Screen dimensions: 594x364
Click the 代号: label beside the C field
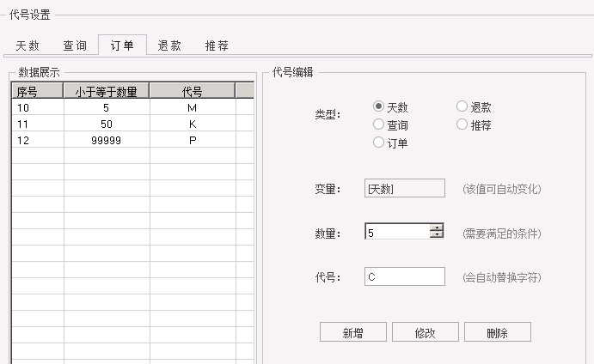(x=328, y=277)
